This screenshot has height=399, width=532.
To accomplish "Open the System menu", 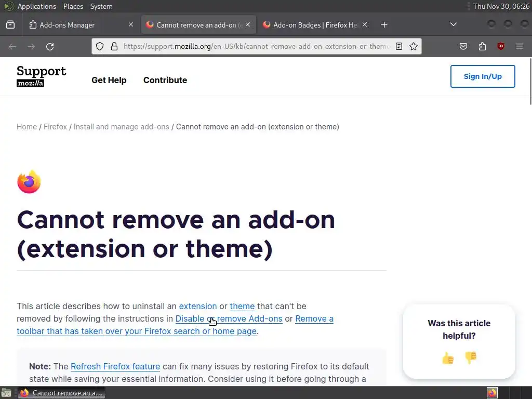I will click(101, 6).
